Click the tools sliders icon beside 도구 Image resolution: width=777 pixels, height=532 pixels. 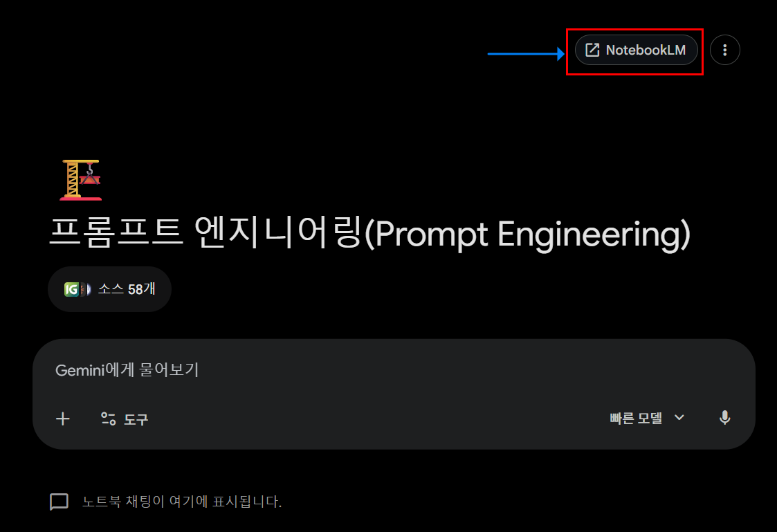point(108,419)
